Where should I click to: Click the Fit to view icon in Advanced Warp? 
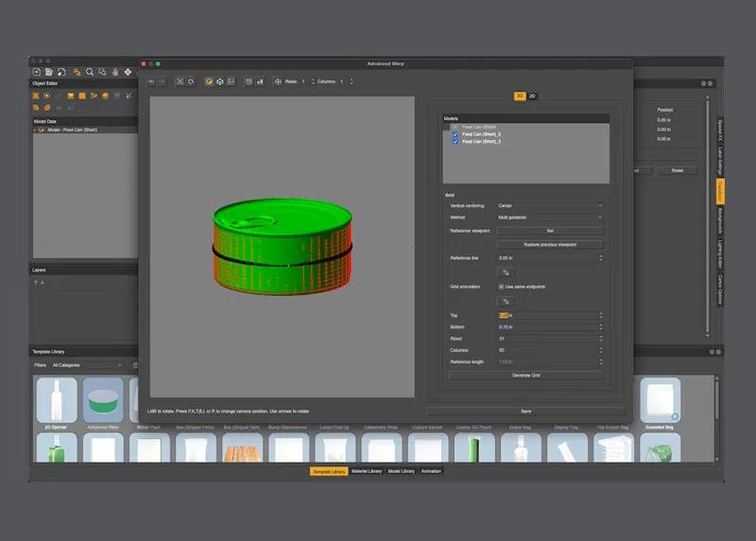point(180,81)
